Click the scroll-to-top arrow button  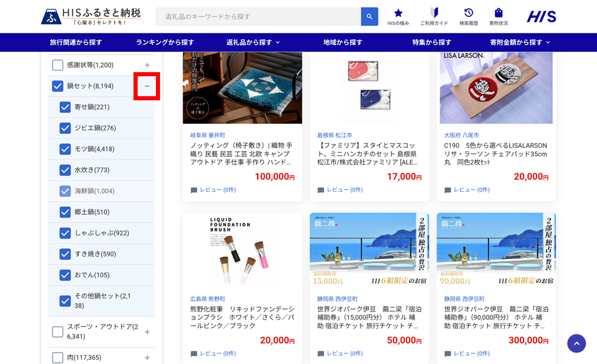[x=576, y=343]
